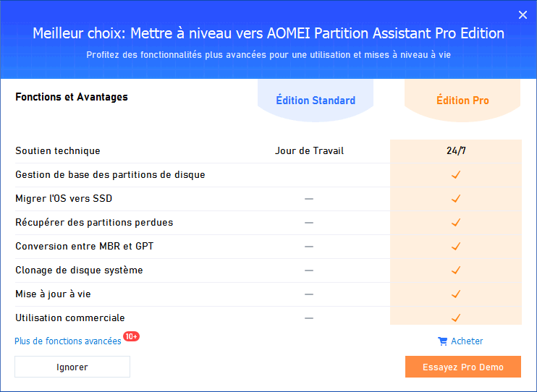Click the Ignorer button
Viewport: 537px width, 392px height.
click(x=72, y=367)
